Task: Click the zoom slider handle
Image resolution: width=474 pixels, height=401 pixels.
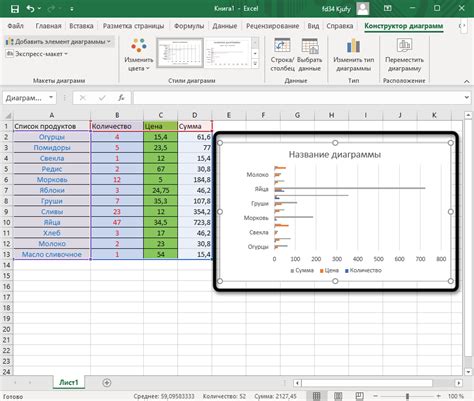Action: 407,396
